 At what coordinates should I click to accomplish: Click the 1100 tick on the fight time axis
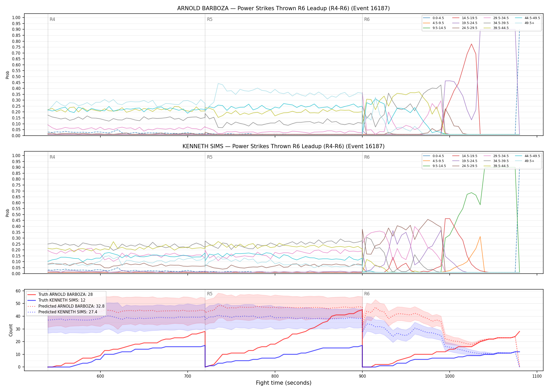click(537, 376)
